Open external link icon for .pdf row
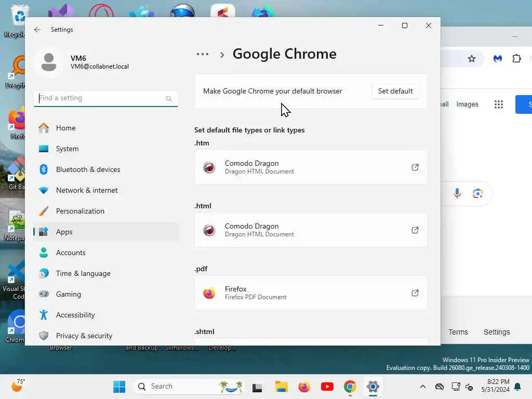This screenshot has height=399, width=532. (x=415, y=293)
